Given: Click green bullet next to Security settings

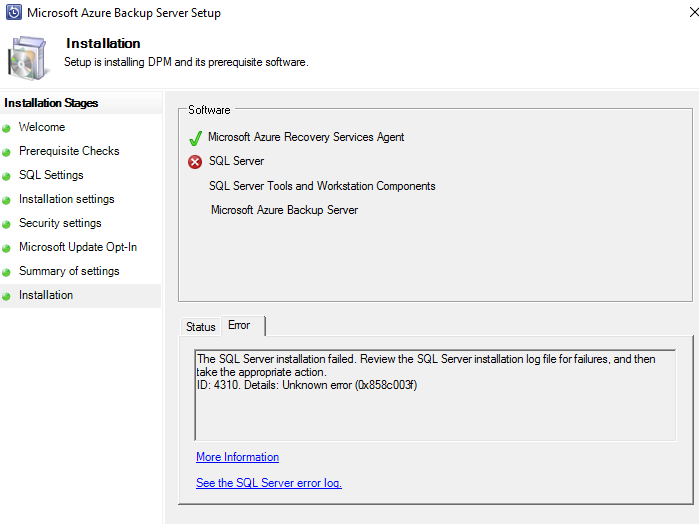Looking at the screenshot, I should [x=6, y=224].
